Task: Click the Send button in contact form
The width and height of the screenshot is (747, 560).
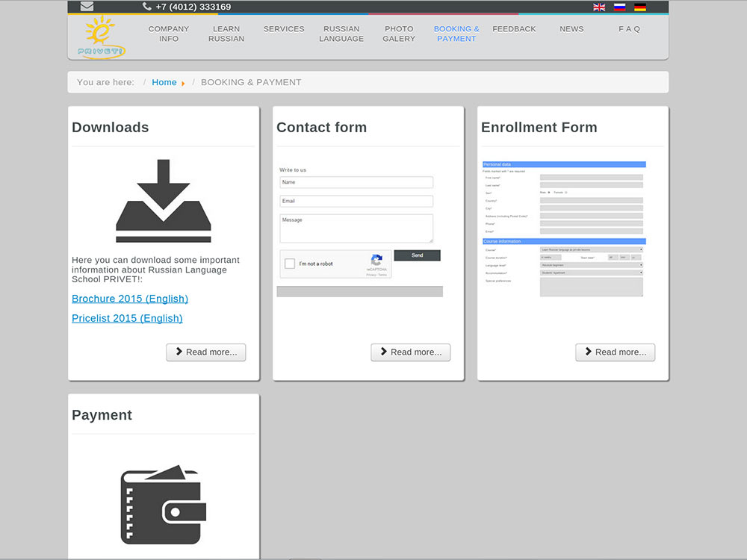Action: coord(418,255)
